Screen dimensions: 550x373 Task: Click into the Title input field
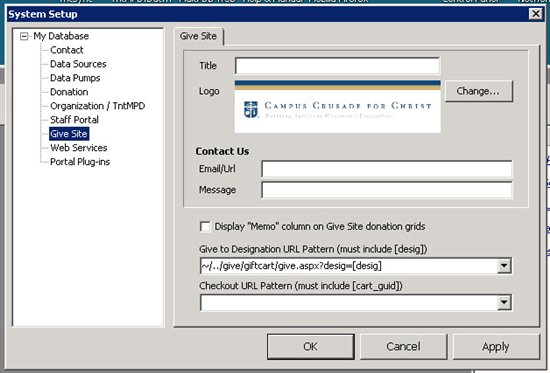pyautogui.click(x=337, y=66)
